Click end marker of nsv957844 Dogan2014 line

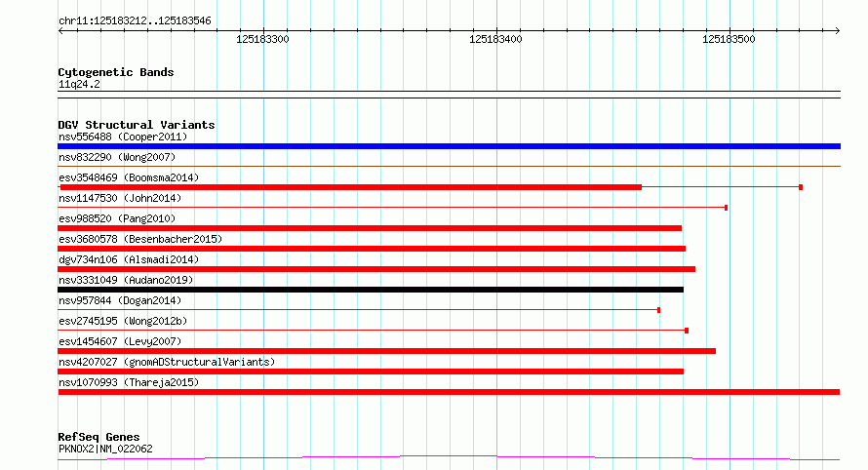pos(658,310)
